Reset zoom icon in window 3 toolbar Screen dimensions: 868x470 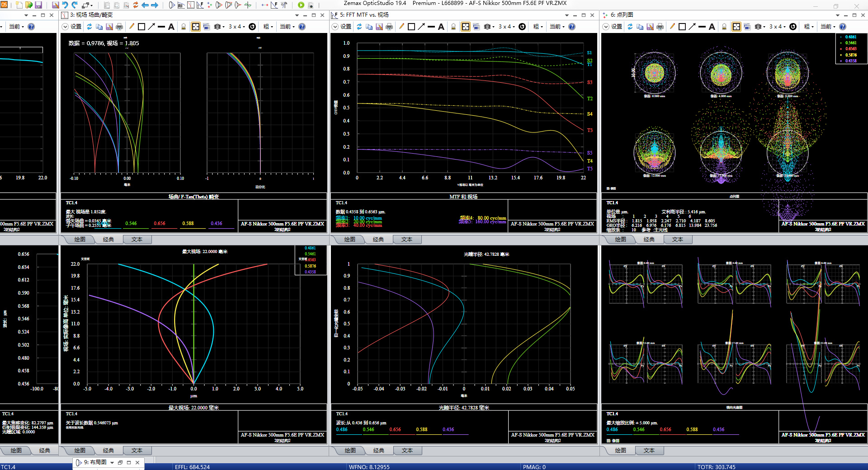[x=252, y=27]
